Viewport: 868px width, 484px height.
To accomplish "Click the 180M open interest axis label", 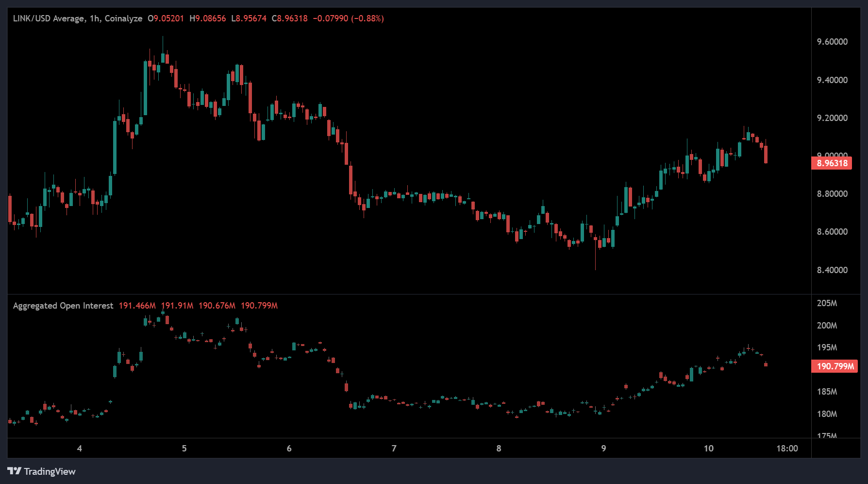I will tap(827, 414).
